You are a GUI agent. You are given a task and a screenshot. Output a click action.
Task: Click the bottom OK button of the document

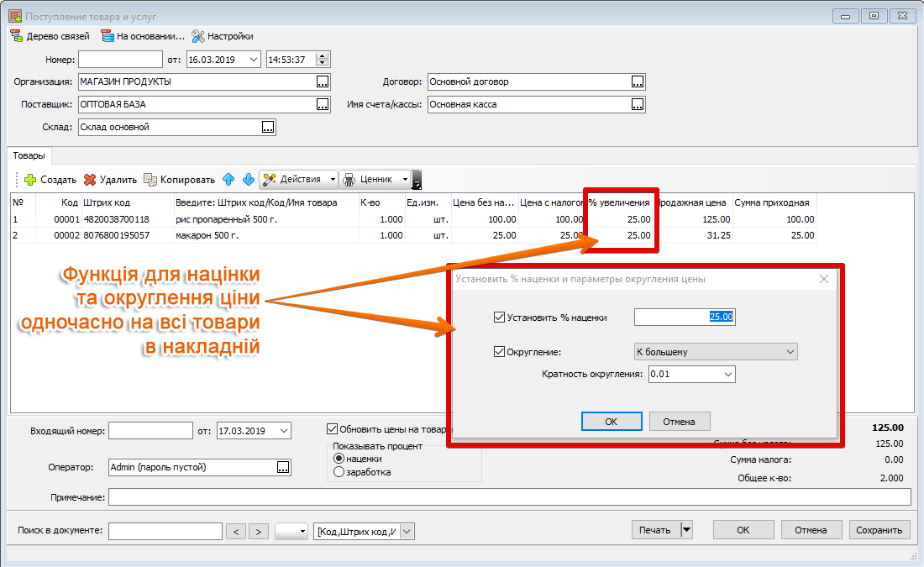pos(743,530)
